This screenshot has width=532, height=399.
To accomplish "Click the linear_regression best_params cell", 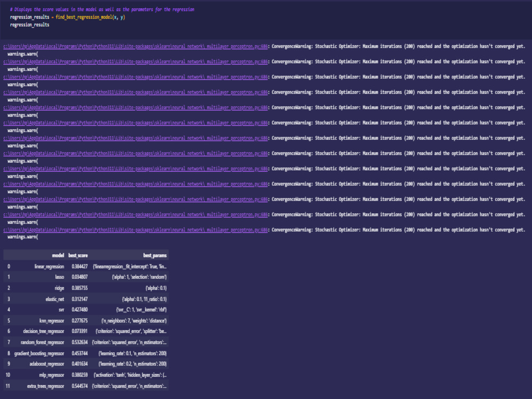I will 130,267.
